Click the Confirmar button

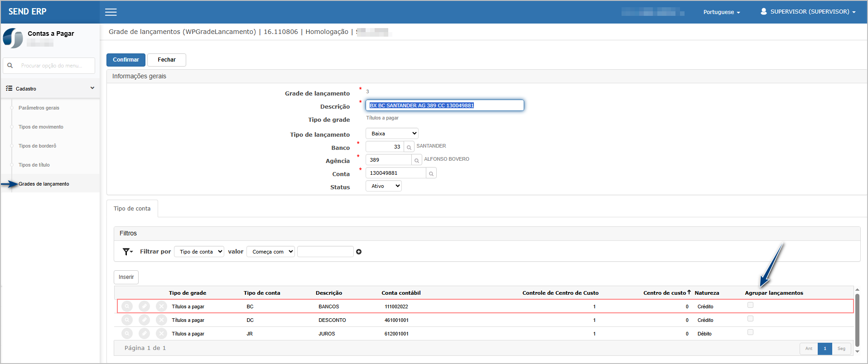tap(126, 60)
